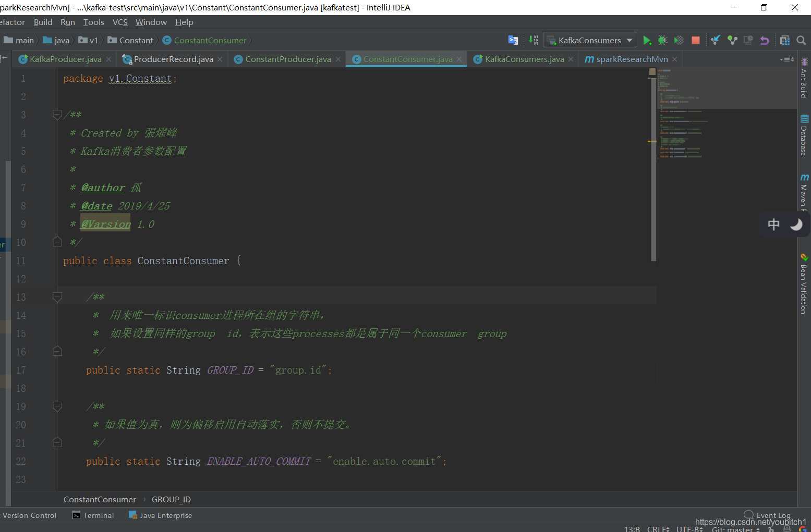Open Git: master branch popup
This screenshot has width=811, height=532.
click(735, 529)
